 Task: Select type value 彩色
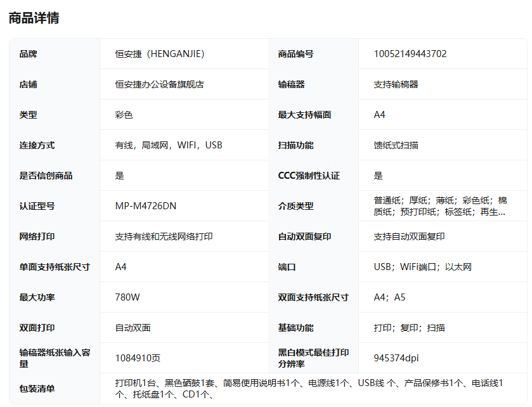[x=124, y=115]
